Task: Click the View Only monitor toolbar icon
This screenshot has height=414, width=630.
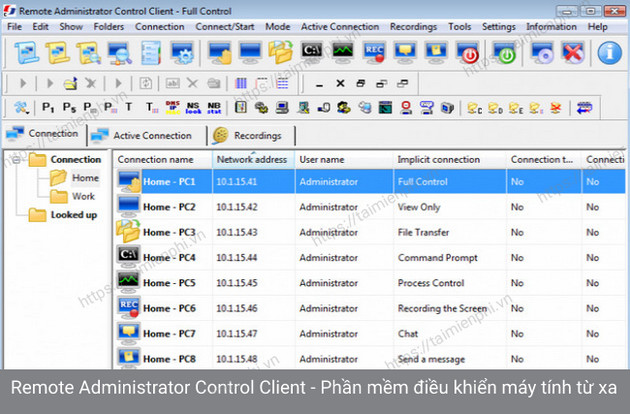Action: pyautogui.click(x=250, y=53)
